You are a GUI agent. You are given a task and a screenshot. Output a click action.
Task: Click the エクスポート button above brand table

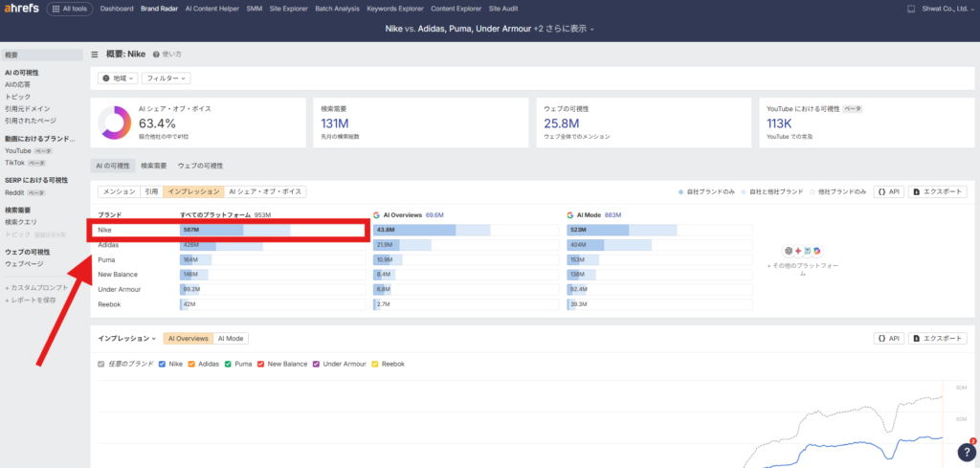[938, 191]
